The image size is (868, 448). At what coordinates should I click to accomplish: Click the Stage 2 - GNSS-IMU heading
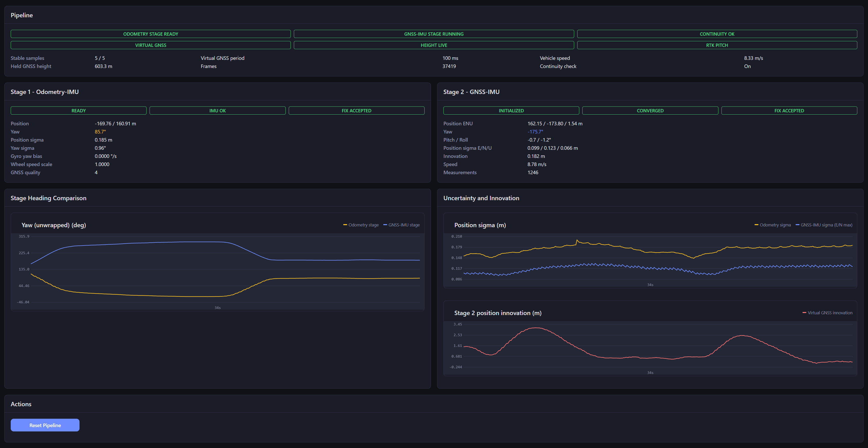[471, 92]
